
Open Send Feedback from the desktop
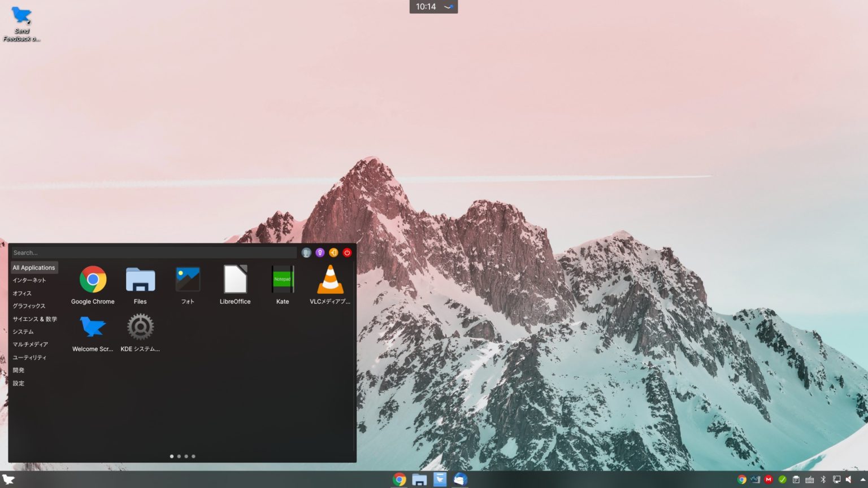(x=21, y=17)
